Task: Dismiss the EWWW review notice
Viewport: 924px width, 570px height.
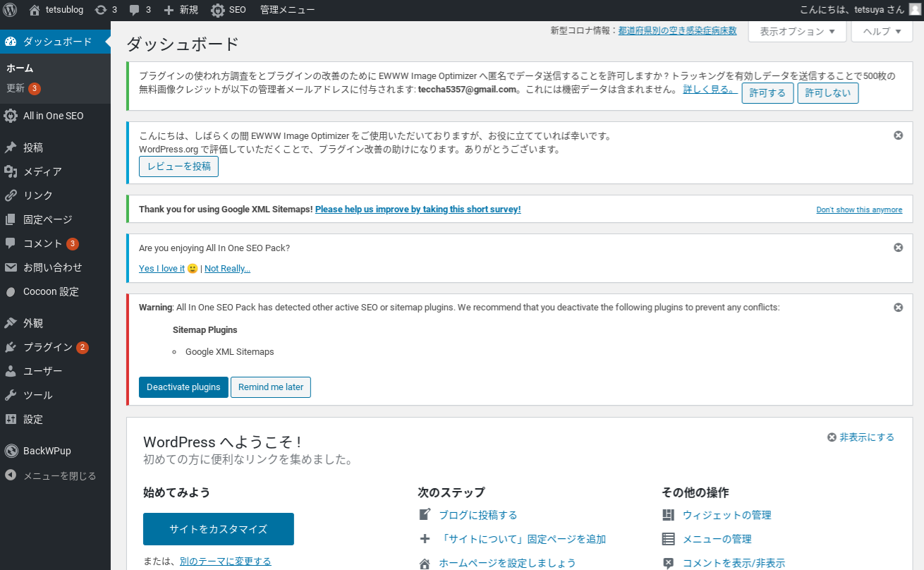Action: click(x=898, y=135)
